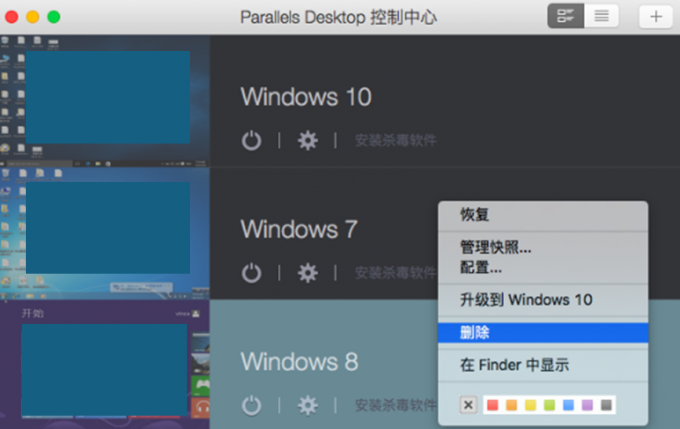This screenshot has width=680, height=429.
Task: Click 安装杀毒软件 link for Windows 7
Action: point(396,273)
